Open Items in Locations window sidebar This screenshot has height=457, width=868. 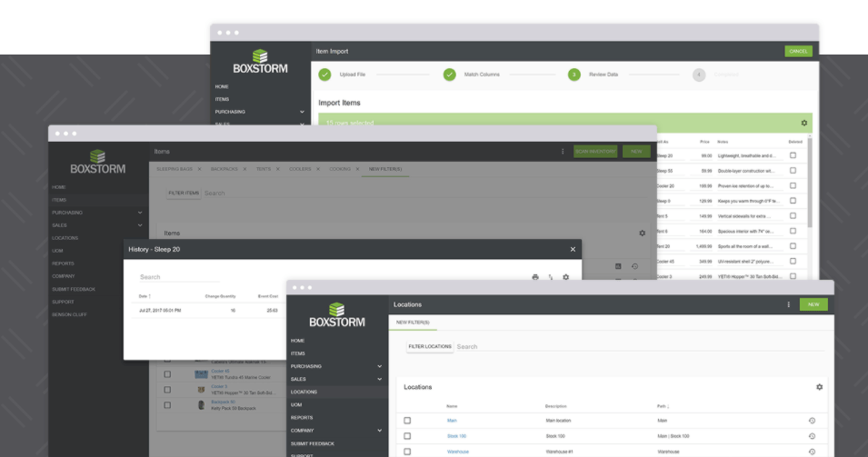pos(298,353)
